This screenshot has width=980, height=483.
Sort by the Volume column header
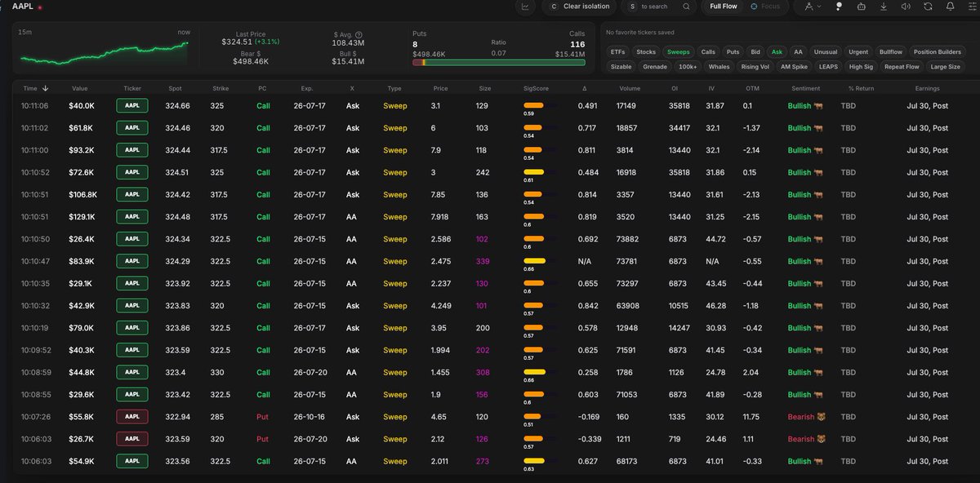(x=630, y=88)
